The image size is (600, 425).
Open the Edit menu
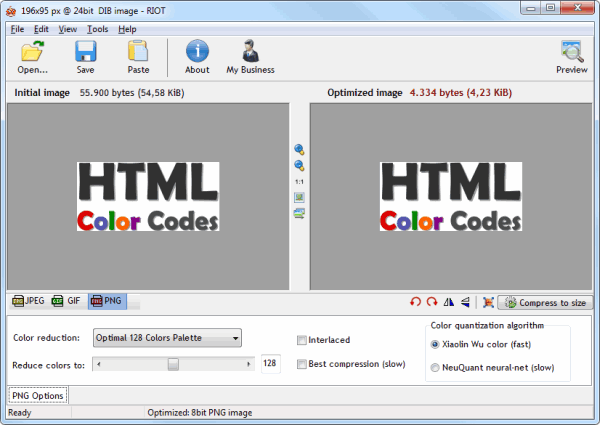tap(41, 29)
